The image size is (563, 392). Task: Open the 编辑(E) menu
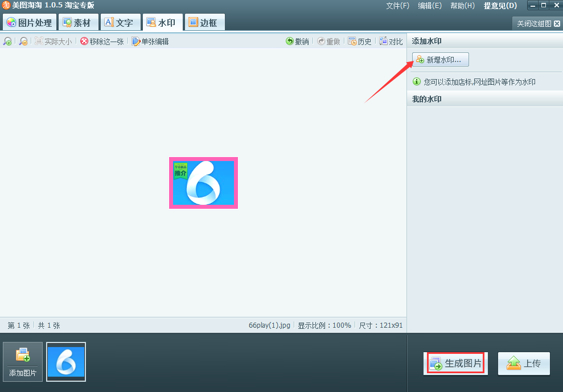[430, 6]
